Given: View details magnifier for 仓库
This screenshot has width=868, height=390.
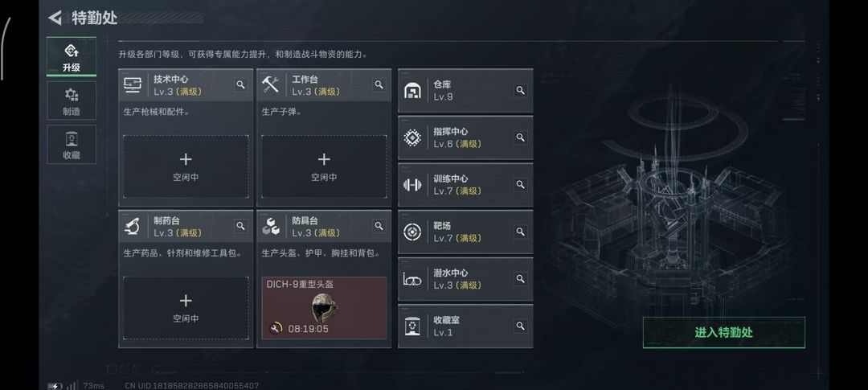Looking at the screenshot, I should tap(520, 90).
